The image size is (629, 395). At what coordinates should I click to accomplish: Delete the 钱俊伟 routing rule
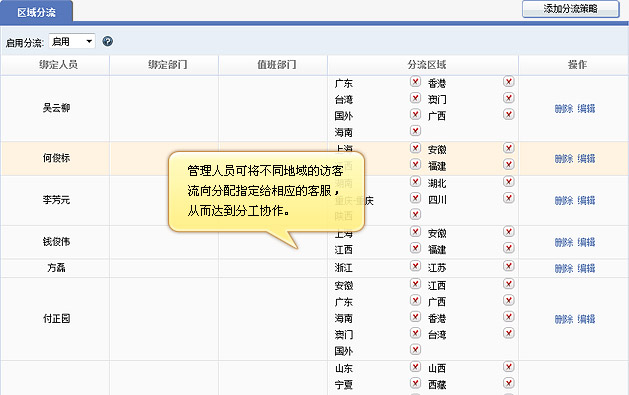pos(564,242)
